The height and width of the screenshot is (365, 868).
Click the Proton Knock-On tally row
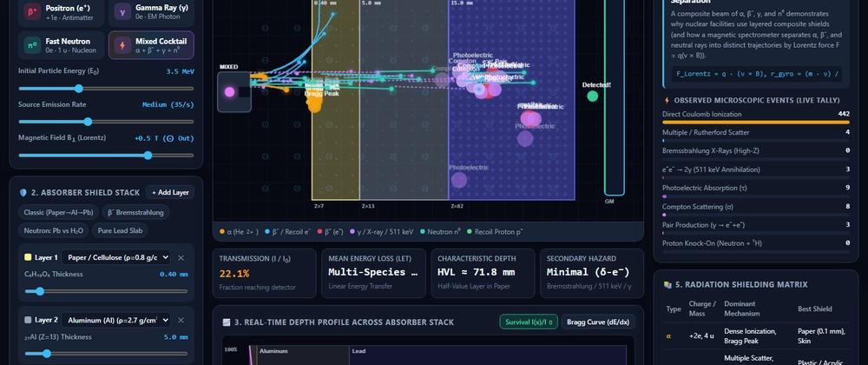(x=756, y=245)
